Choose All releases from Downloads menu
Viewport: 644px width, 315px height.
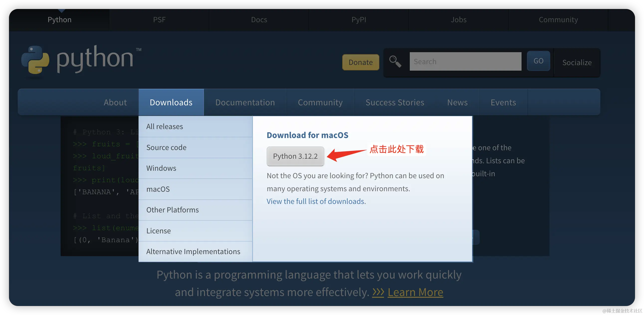click(195, 126)
